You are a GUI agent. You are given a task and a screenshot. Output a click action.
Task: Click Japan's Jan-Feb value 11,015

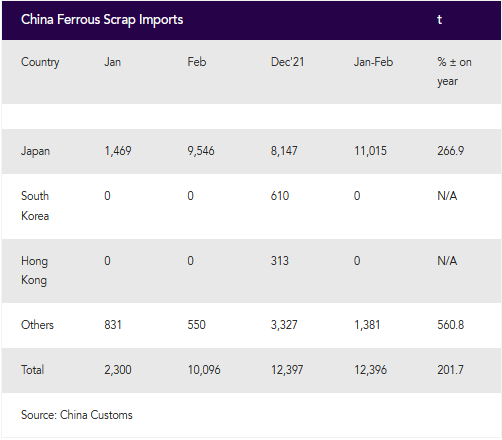370,151
